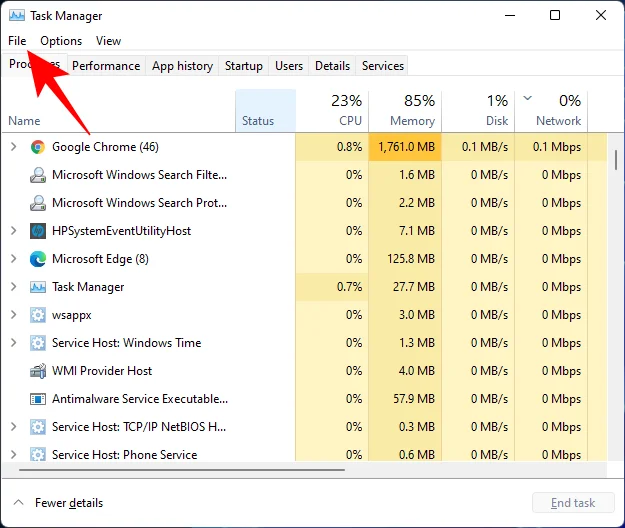Click the Antimalware Service Executable icon

(x=38, y=399)
